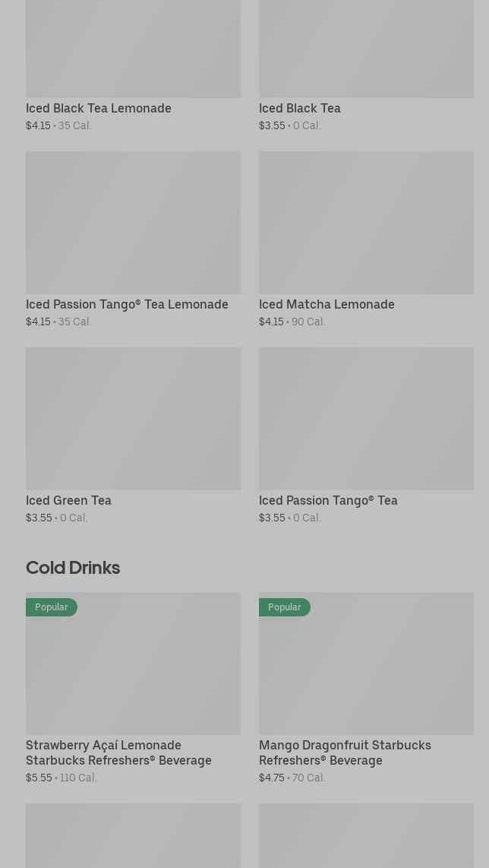Open the Iced Black Tea Lemonade item
Viewport: 489px width, 868px height.
point(99,109)
